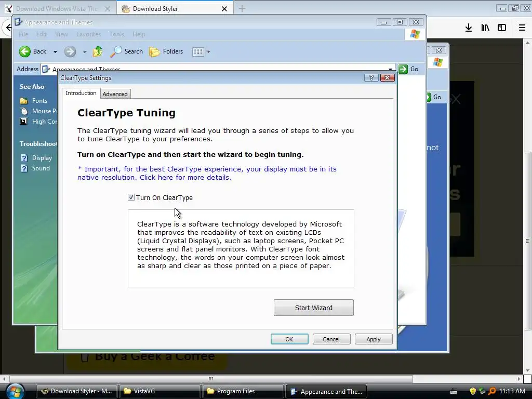Click the Start Wizard button

313,308
